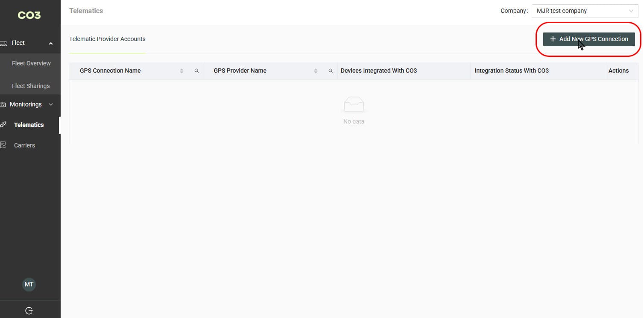This screenshot has height=318, width=644.
Task: Select Fleet Overview in the sidebar
Action: pyautogui.click(x=31, y=63)
